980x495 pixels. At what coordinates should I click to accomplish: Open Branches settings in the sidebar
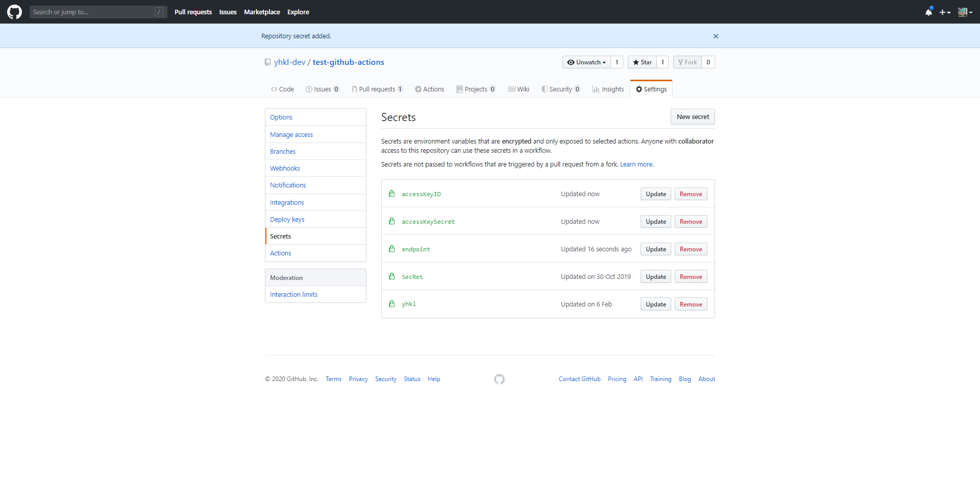click(315, 151)
